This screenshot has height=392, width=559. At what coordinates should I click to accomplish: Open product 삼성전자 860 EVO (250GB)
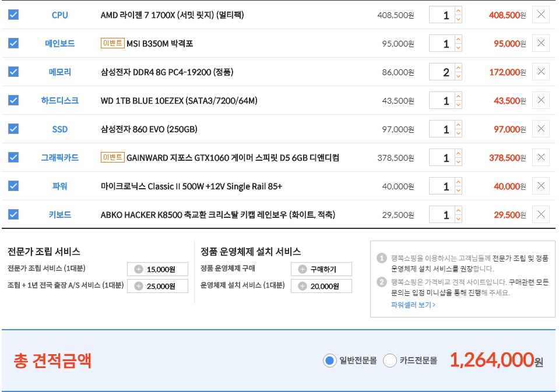[149, 129]
